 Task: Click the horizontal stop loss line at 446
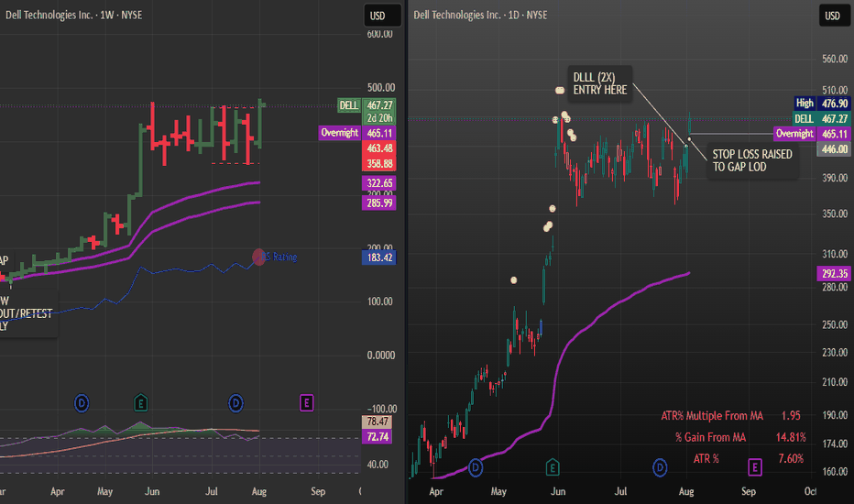(729, 134)
